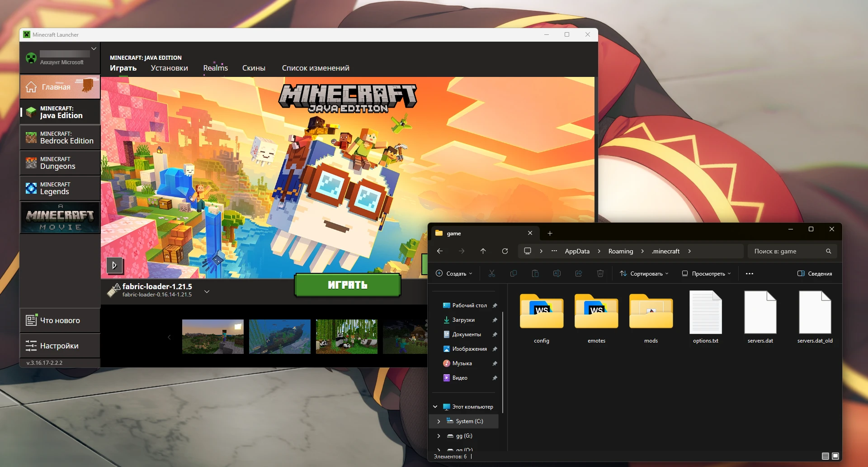The image size is (868, 467).
Task: Click the search field in game folder
Action: point(788,251)
